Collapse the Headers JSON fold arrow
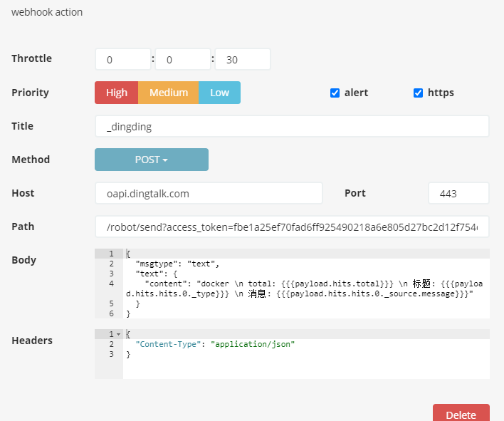The height and width of the screenshot is (421, 504). (119, 335)
